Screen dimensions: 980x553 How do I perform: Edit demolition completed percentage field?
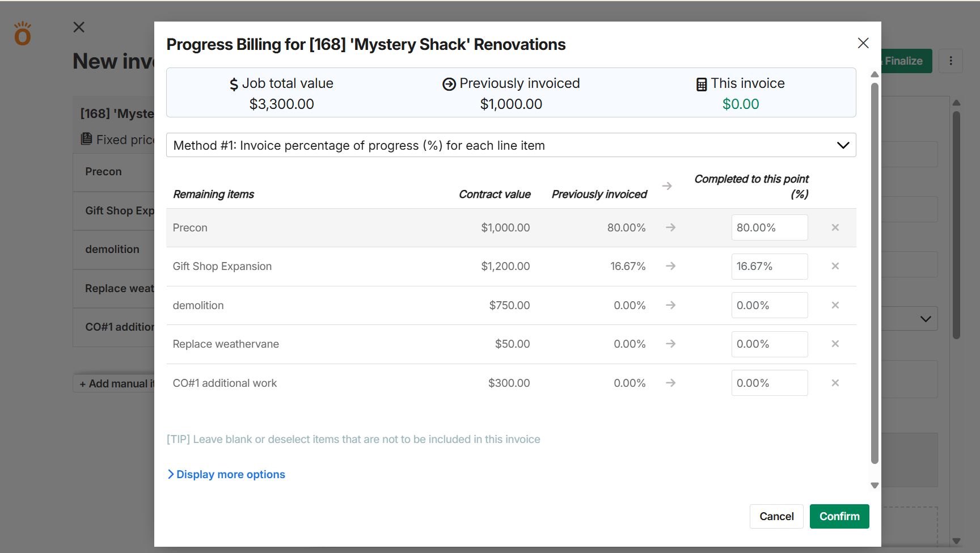pos(770,305)
